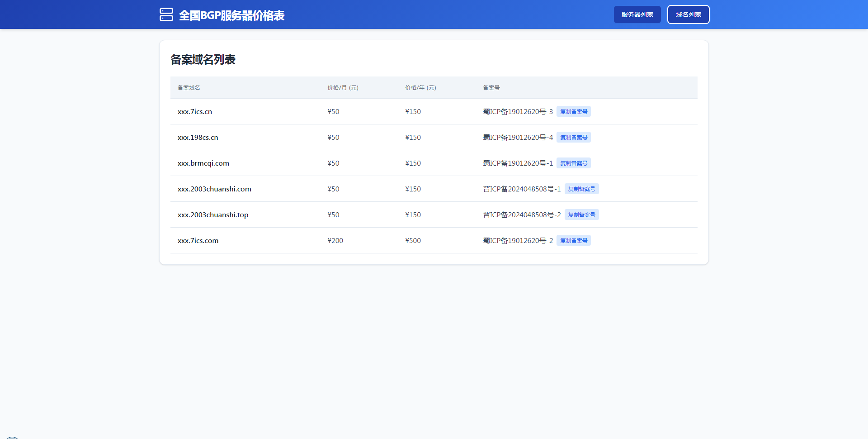
Task: Copy the ICP number for xxx.198cs.cn
Action: pos(573,138)
